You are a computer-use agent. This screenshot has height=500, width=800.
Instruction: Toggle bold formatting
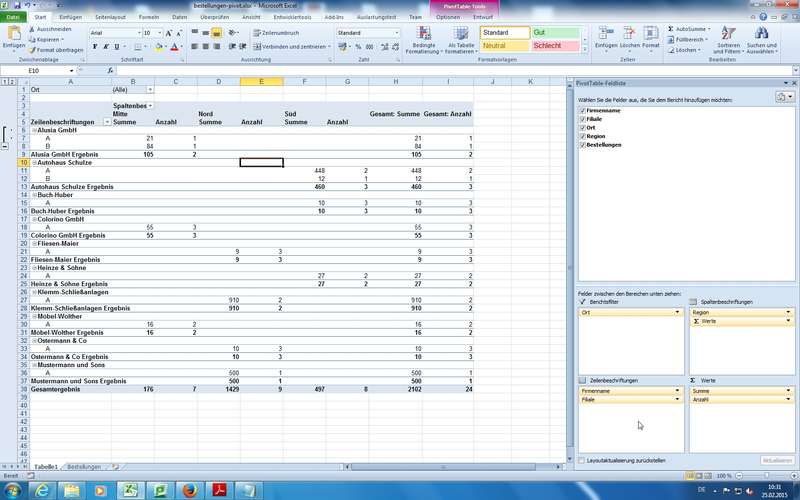pos(95,47)
